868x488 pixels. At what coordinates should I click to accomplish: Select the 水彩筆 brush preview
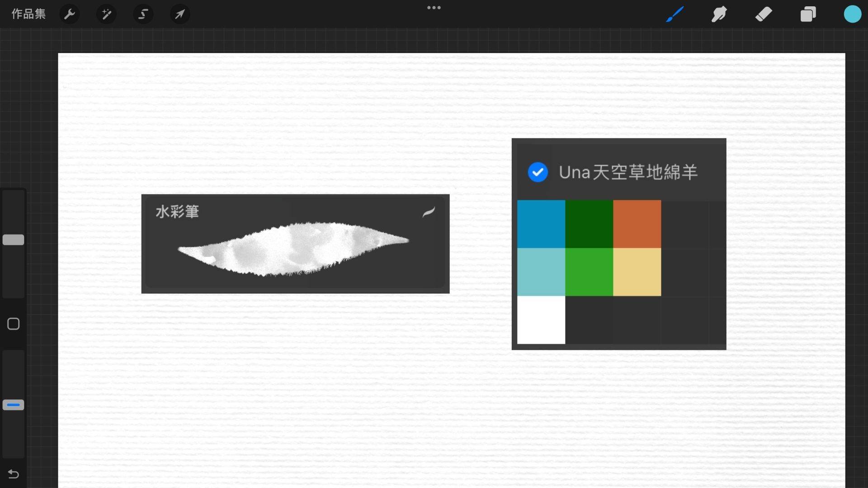pyautogui.click(x=295, y=244)
